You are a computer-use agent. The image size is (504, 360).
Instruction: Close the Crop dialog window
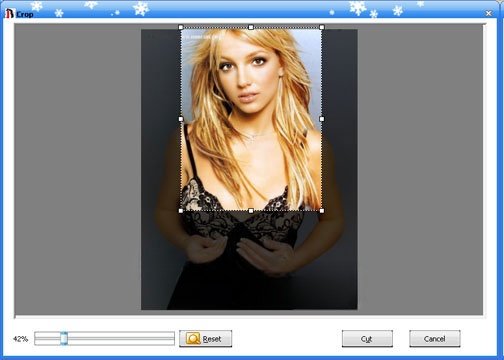tap(488, 13)
